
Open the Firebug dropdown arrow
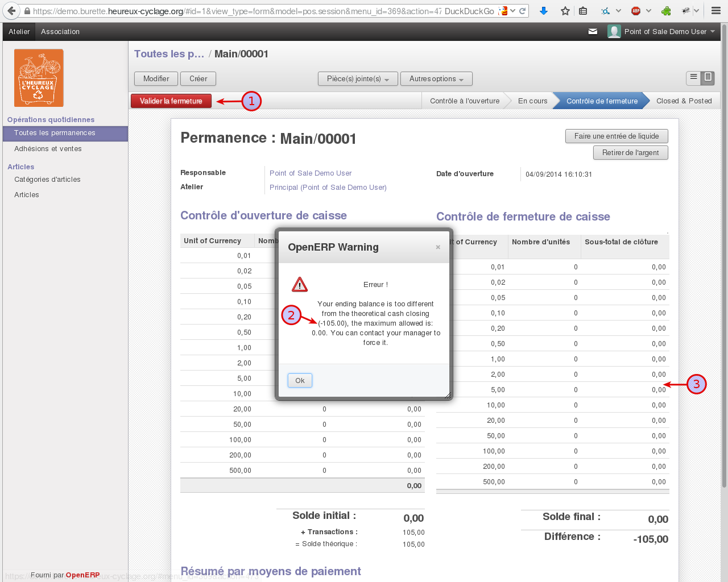[x=696, y=11]
